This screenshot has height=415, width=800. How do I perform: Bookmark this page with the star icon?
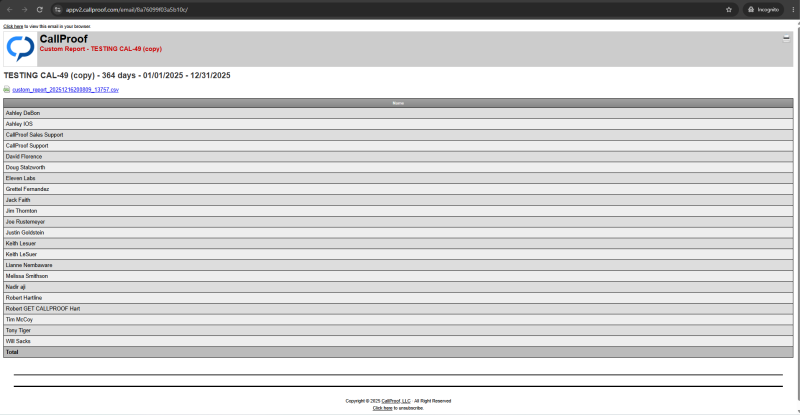729,10
